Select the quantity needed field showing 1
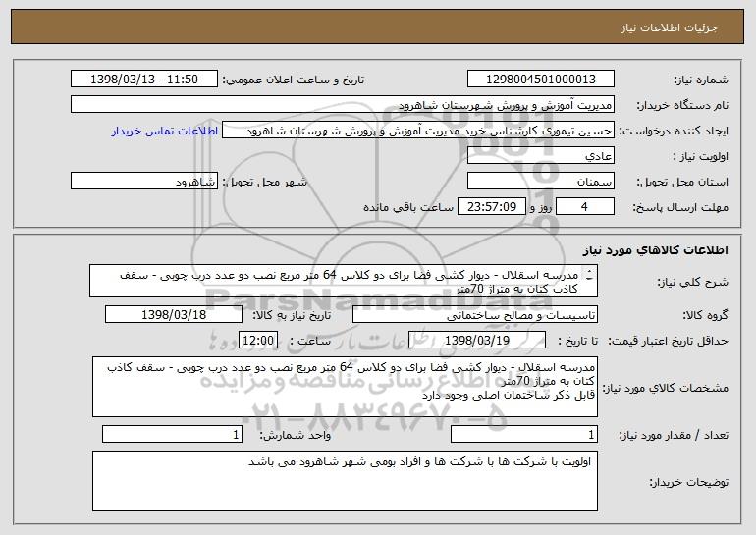 (524, 434)
